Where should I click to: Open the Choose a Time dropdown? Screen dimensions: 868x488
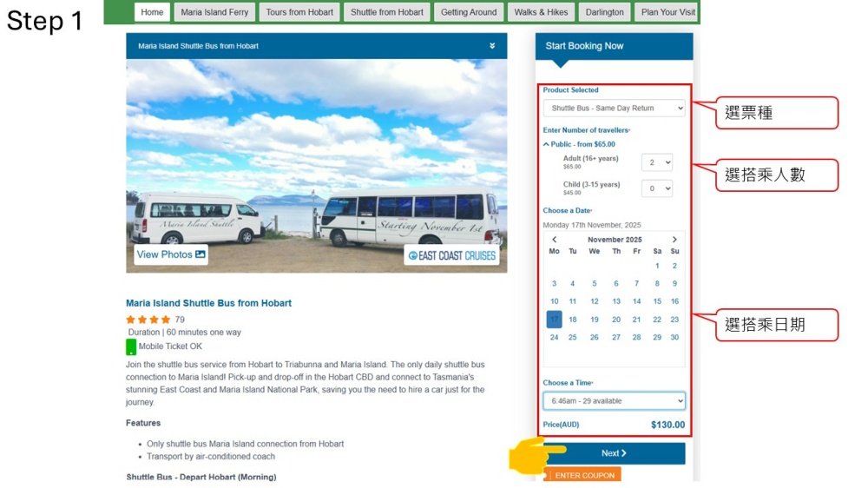pos(614,401)
